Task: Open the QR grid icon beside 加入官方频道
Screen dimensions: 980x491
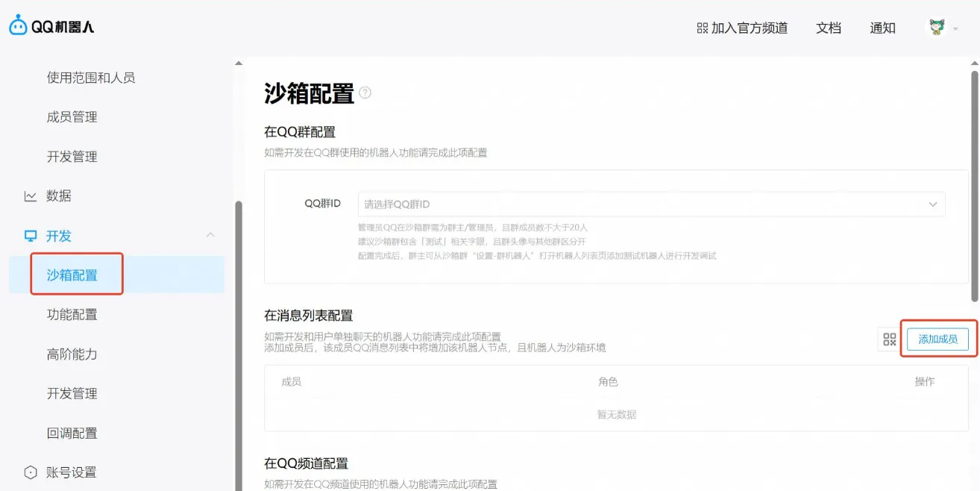Action: click(702, 28)
